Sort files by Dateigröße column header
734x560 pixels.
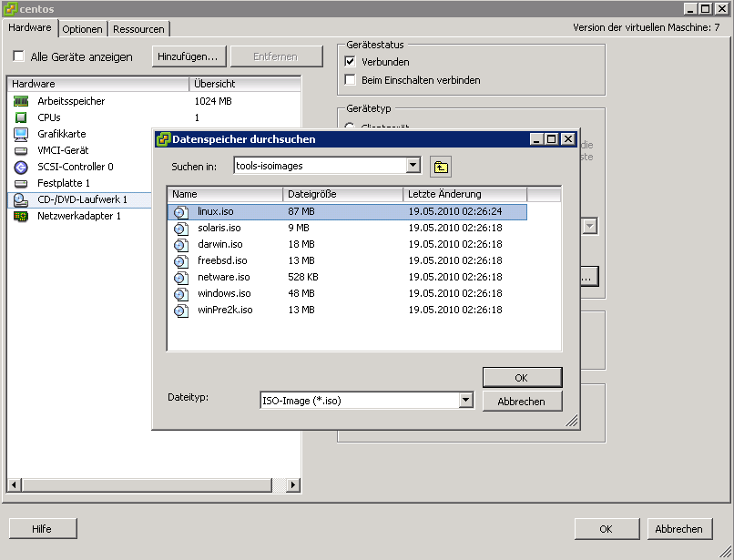342,194
